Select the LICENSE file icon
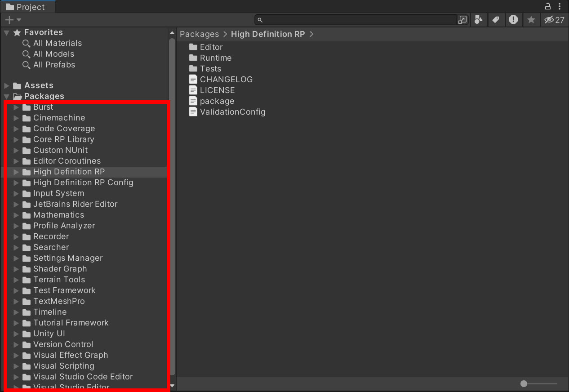 (193, 90)
